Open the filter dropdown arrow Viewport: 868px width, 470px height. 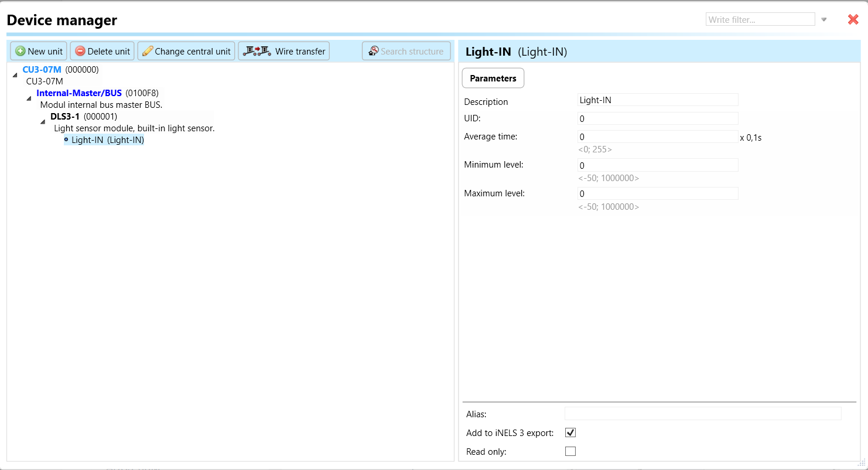pyautogui.click(x=824, y=19)
